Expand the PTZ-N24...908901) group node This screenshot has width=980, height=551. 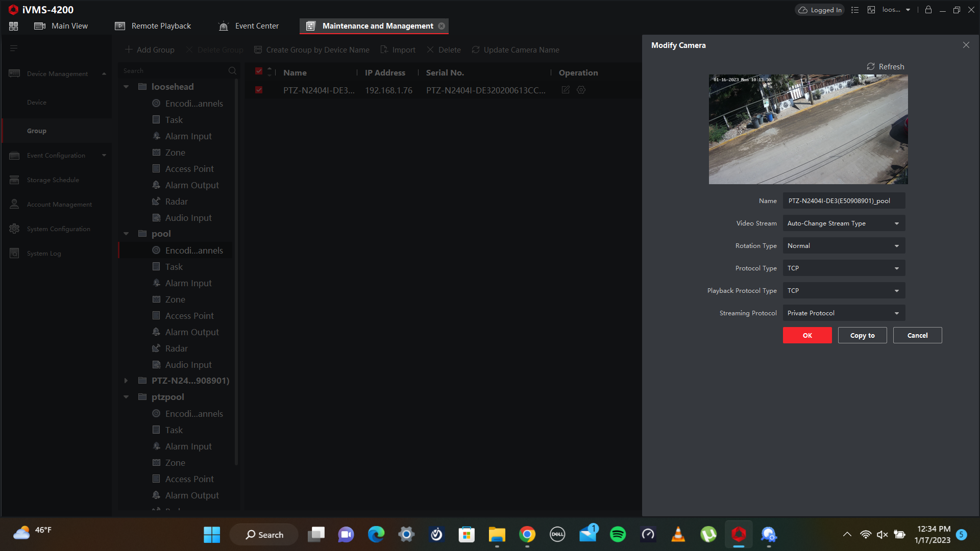tap(126, 381)
